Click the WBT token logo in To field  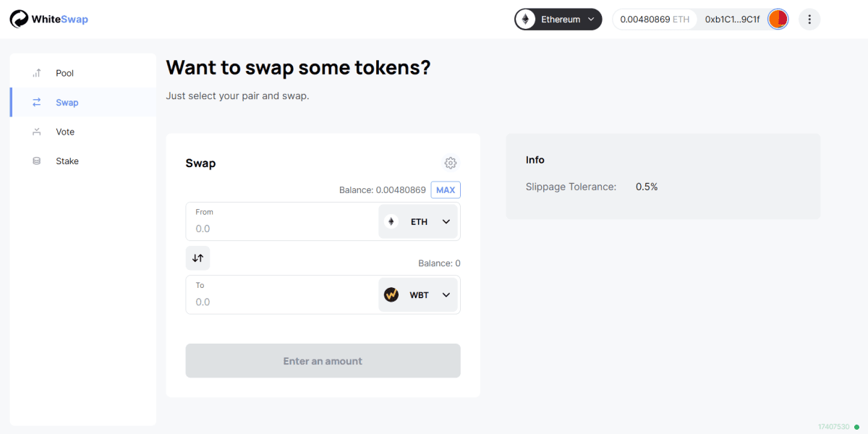(391, 294)
